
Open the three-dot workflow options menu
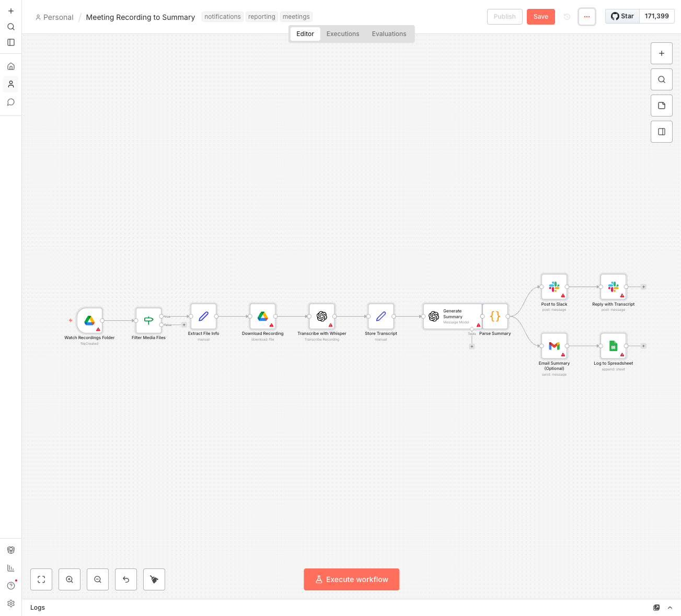click(587, 17)
